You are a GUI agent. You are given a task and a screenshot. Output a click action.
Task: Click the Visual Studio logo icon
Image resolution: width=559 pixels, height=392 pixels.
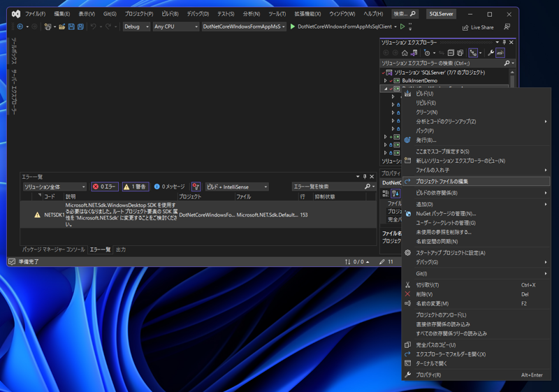pos(15,14)
